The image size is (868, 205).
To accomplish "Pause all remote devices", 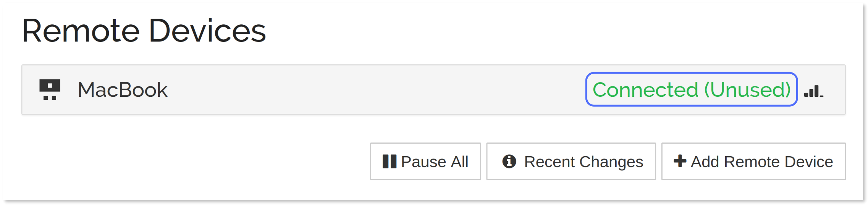I will pos(425,162).
